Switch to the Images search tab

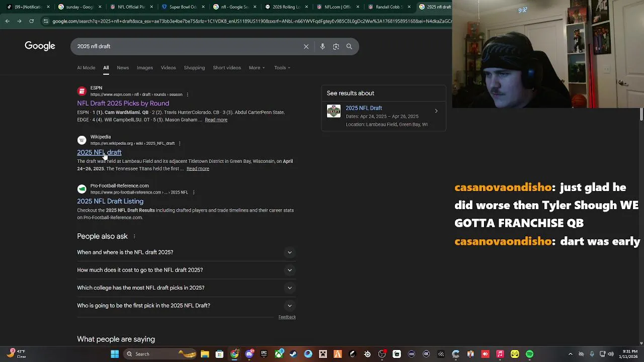145,68
